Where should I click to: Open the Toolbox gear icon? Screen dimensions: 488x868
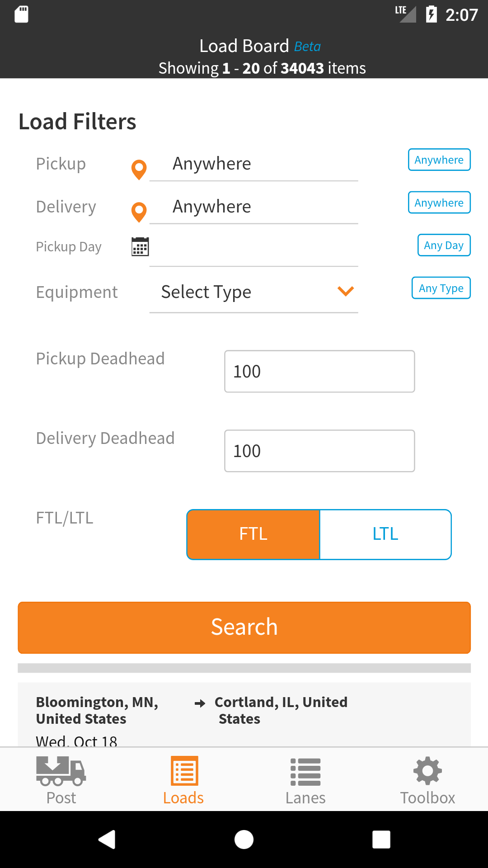(427, 771)
